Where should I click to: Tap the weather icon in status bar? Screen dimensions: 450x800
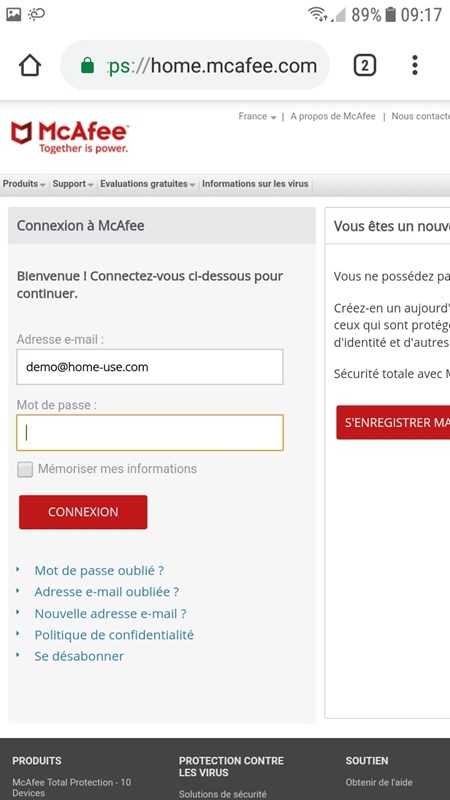36,14
